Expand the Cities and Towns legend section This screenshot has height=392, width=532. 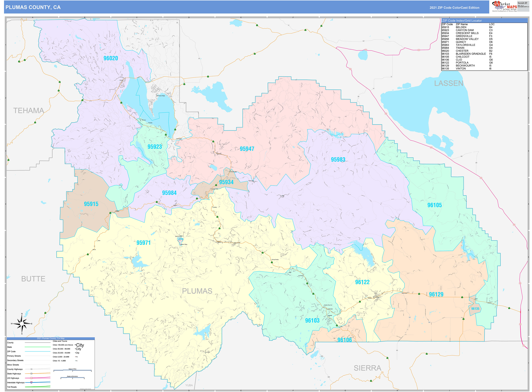(x=60, y=341)
